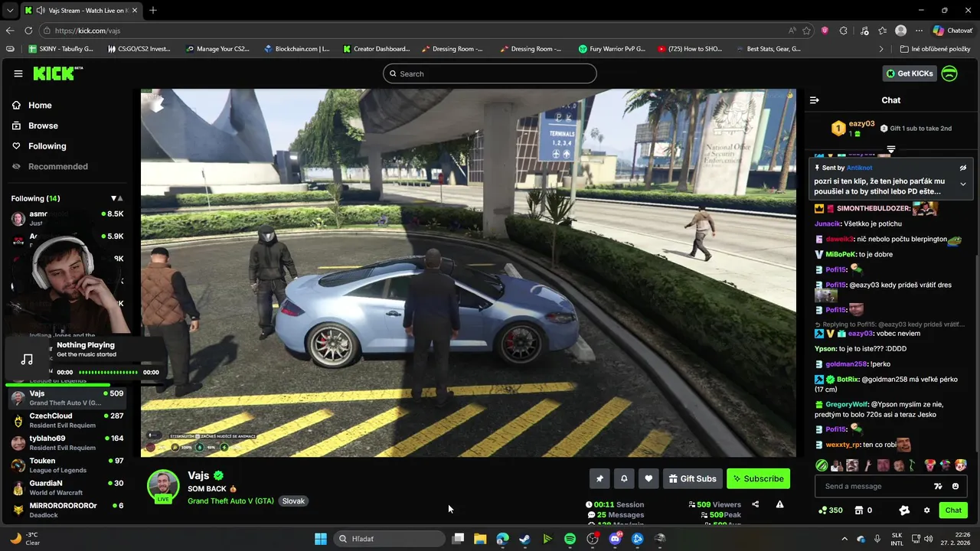The height and width of the screenshot is (551, 980).
Task: Open CzechCloud channel in following list
Action: pyautogui.click(x=67, y=420)
